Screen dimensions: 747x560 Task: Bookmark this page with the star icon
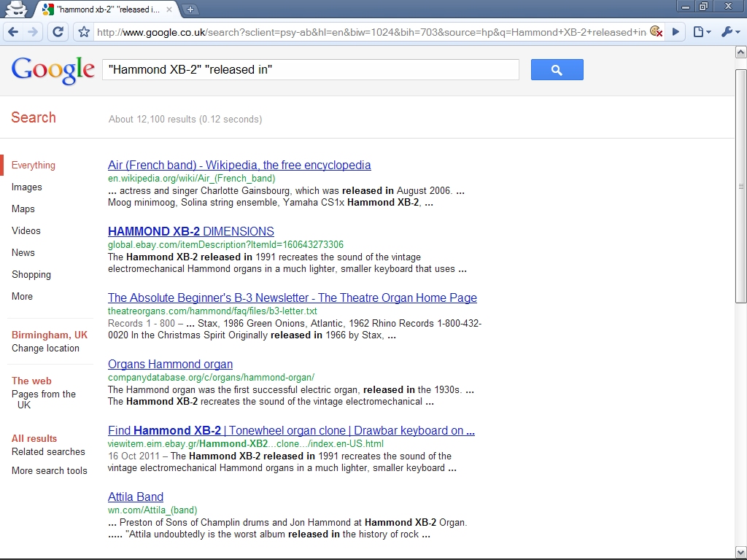pos(84,32)
